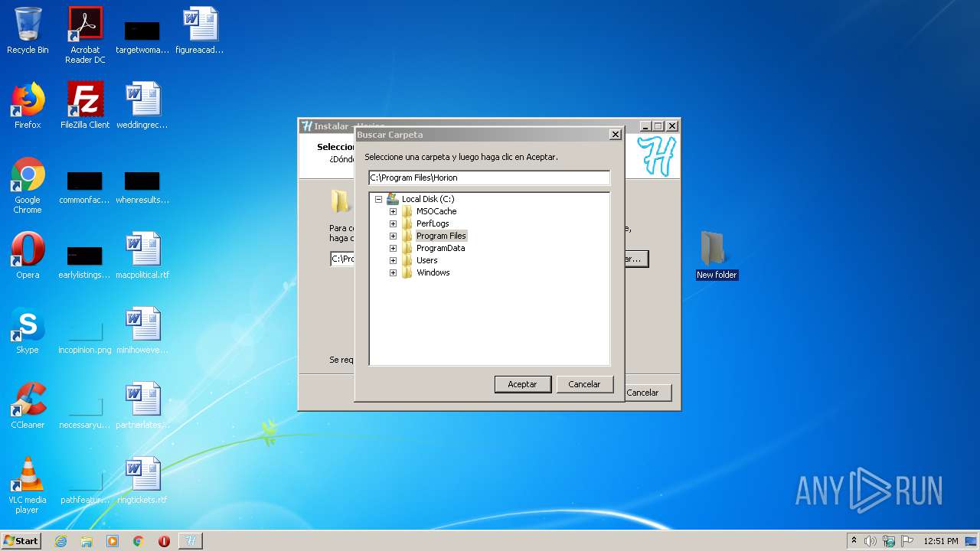The height and width of the screenshot is (551, 980).
Task: Expand the ProgramData folder node
Action: [x=393, y=248]
